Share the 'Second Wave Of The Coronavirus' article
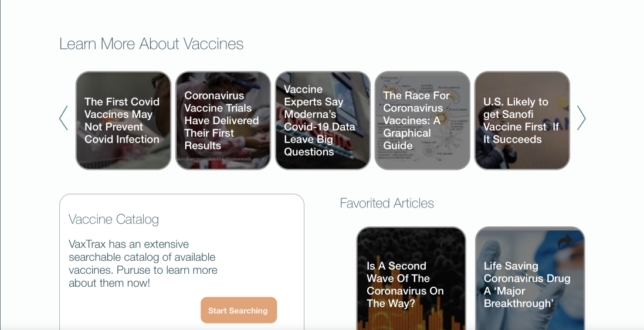644x330 pixels. point(448,243)
